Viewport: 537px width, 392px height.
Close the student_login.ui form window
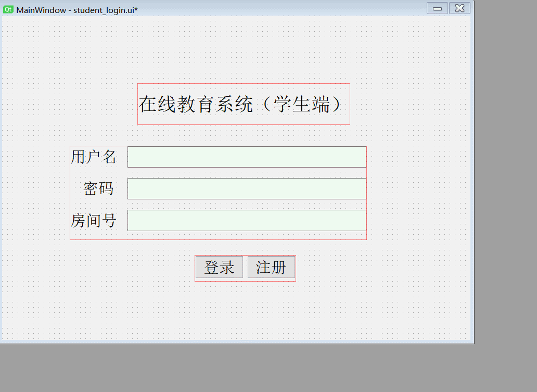tap(459, 8)
